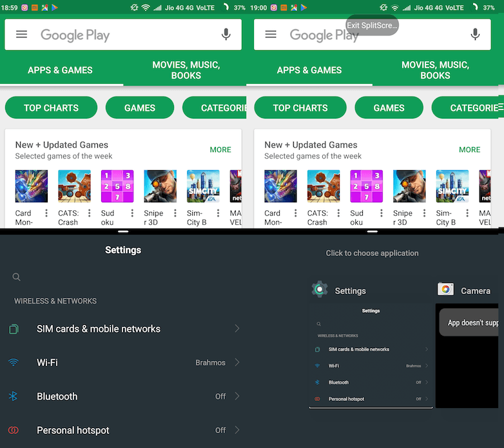Open overflow menu for Sniper 3D, right screen
Viewport: 504px width, 448px height.
424,213
